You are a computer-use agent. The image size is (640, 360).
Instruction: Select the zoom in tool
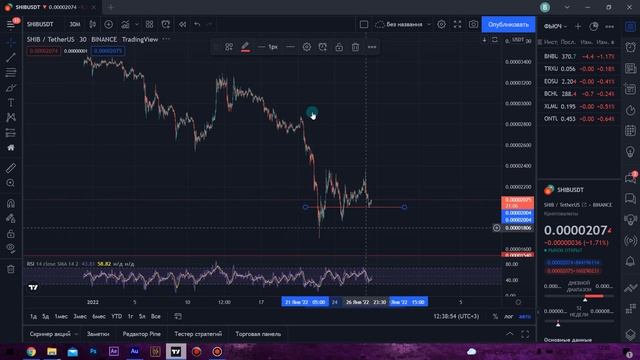click(11, 183)
